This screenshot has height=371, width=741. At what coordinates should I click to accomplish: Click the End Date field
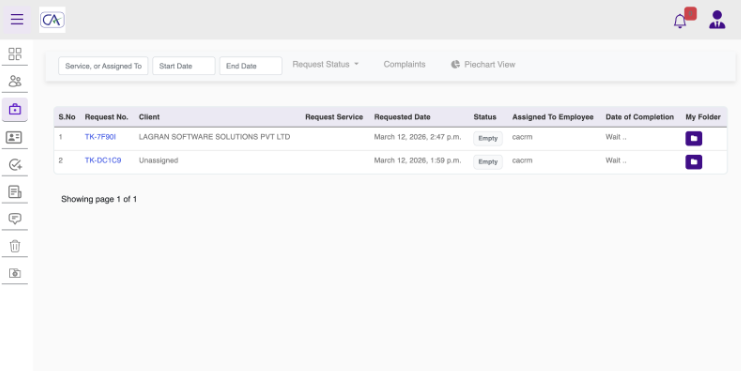[x=250, y=66]
